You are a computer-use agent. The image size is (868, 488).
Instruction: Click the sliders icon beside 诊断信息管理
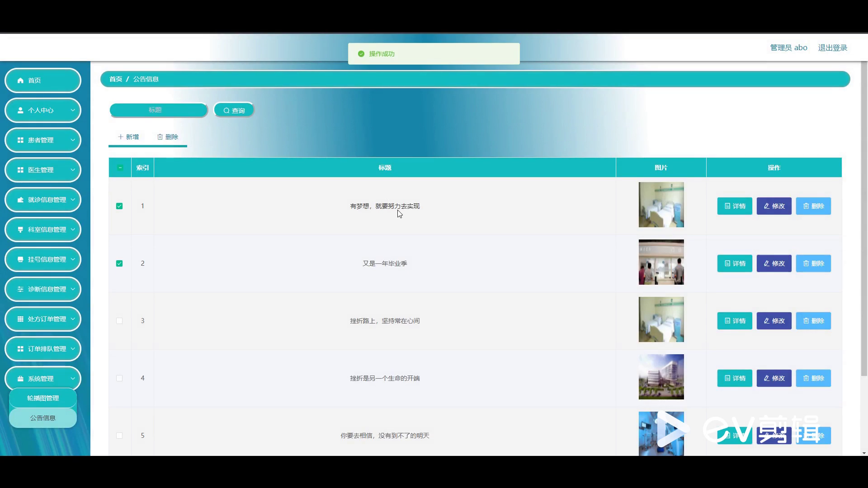[x=20, y=289]
